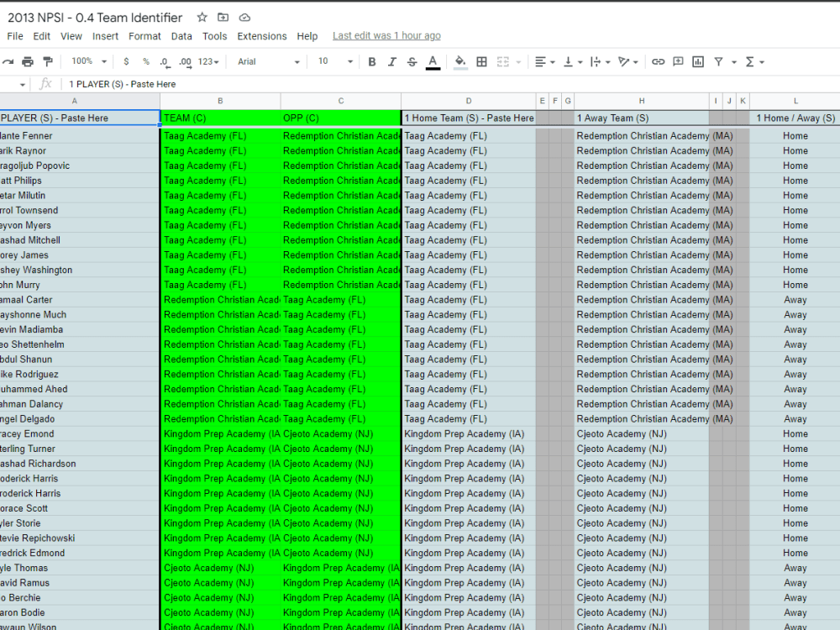Decrease decimal places using the .0 icon

163,61
